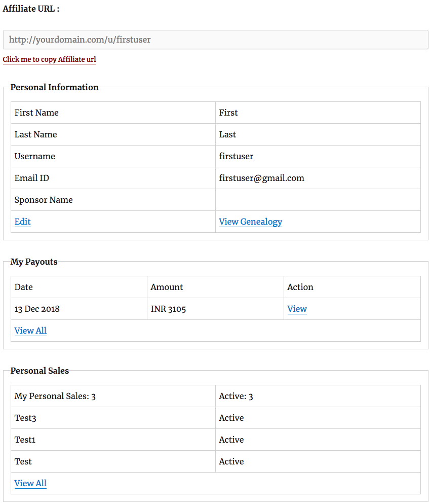Click 'Click me to copy Affiliate url' link
This screenshot has height=504, width=431.
point(50,59)
